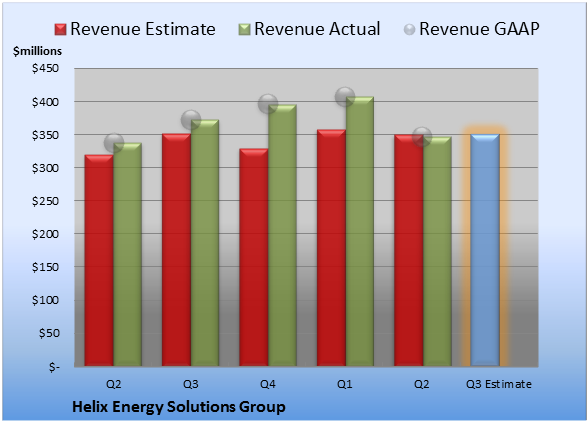Viewport: 588px width, 422px height.
Task: Click the red Revenue Estimate legend swatch
Action: point(60,30)
